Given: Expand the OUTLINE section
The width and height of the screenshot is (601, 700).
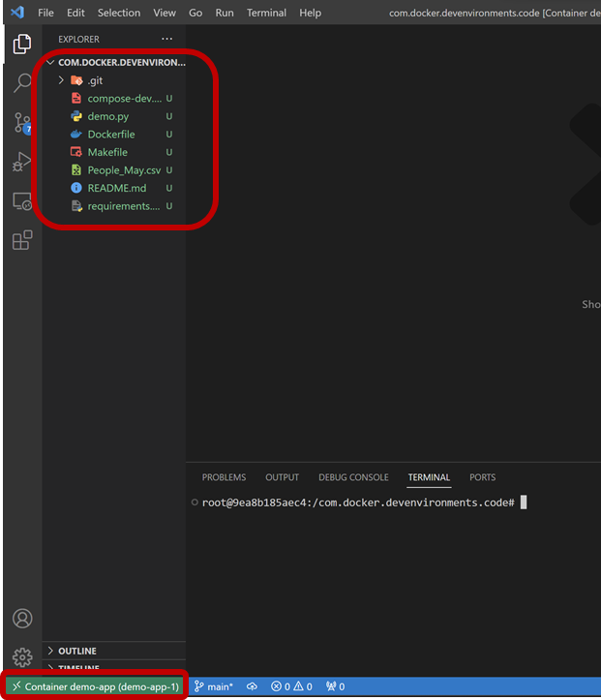Looking at the screenshot, I should pos(114,651).
